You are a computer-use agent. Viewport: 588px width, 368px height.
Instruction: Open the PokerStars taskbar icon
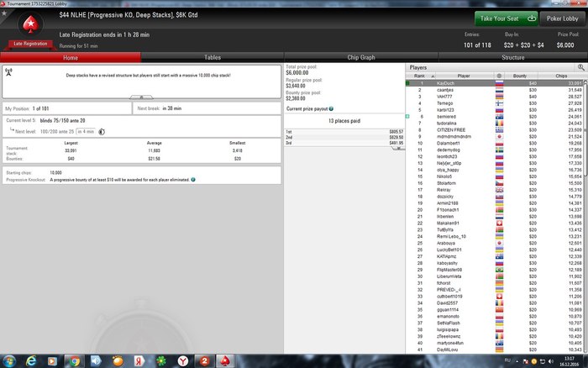click(225, 361)
